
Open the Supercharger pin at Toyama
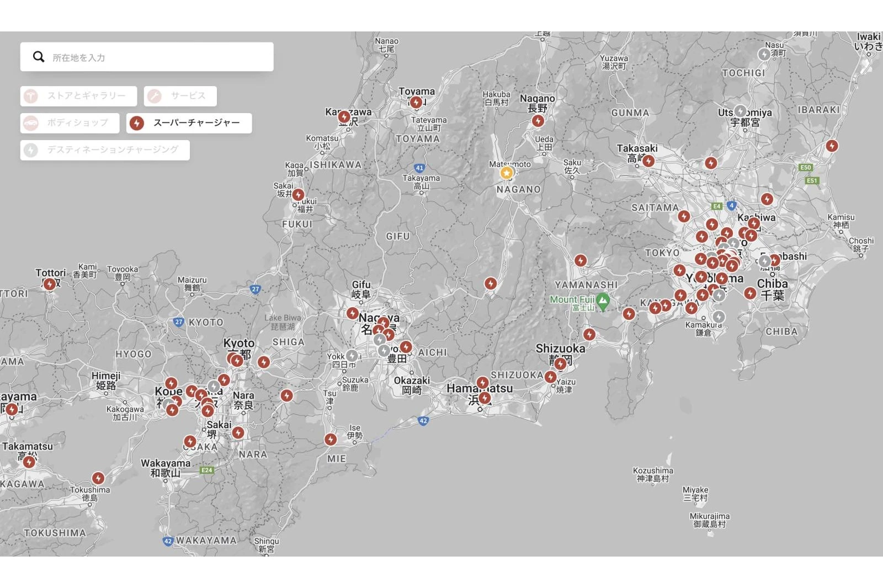416,102
